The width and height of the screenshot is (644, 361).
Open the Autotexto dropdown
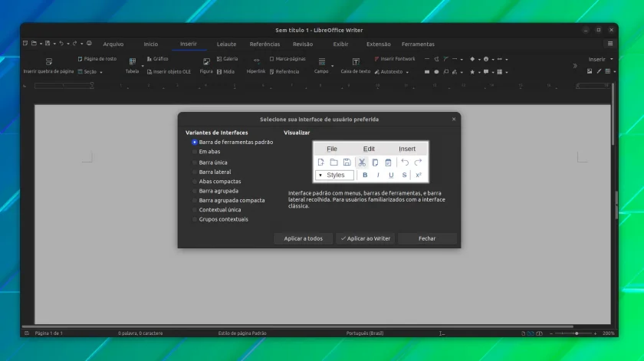coord(407,72)
